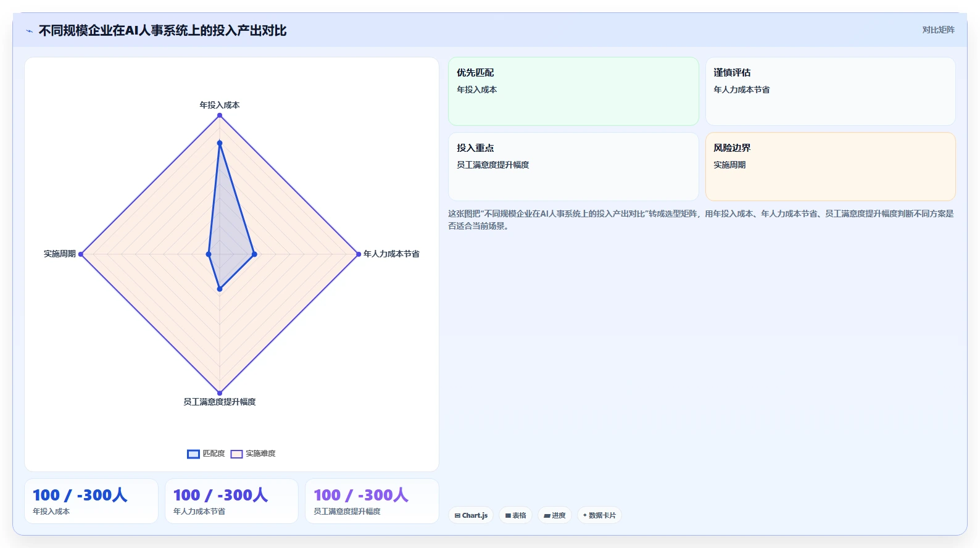Image resolution: width=980 pixels, height=548 pixels.
Task: Click the outer 实施难度 point at the 年投入成本 vertex
Action: [220, 115]
